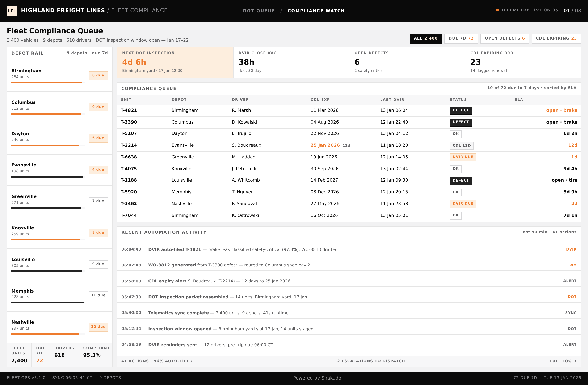
Task: Open FULL LOG link
Action: [563, 361]
